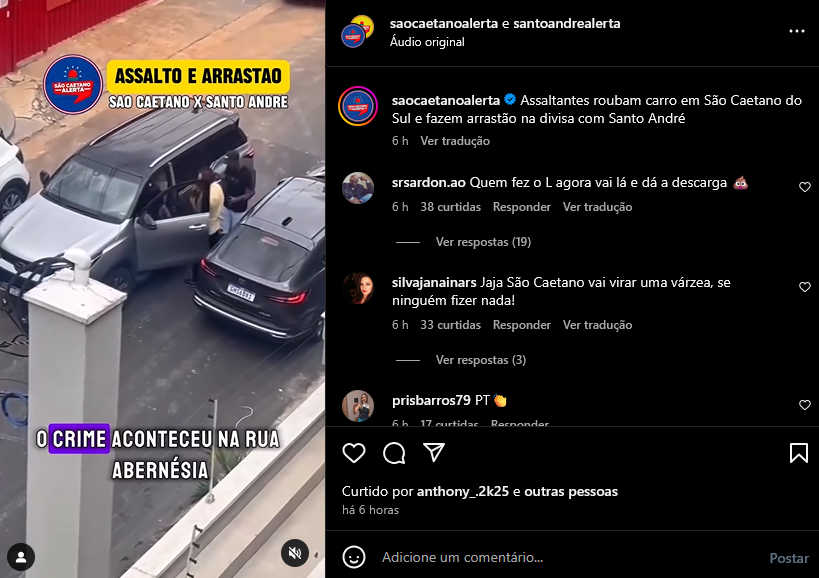Like the post with the heart icon

(354, 453)
